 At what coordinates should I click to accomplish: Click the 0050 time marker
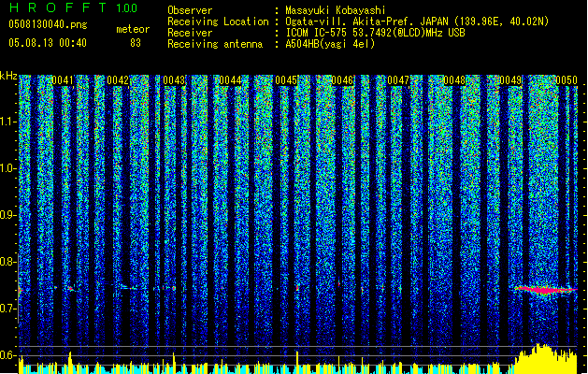566,80
